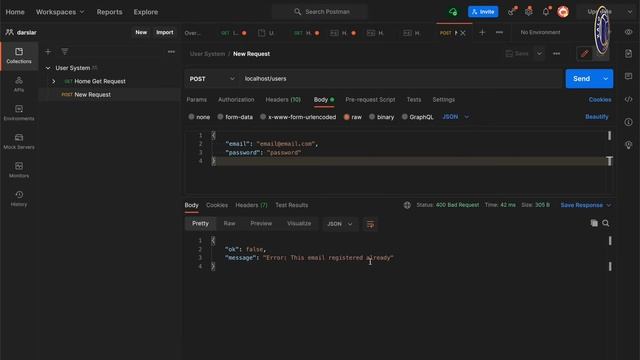Click the plus icon to create collection
The height and width of the screenshot is (360, 640).
[x=48, y=52]
